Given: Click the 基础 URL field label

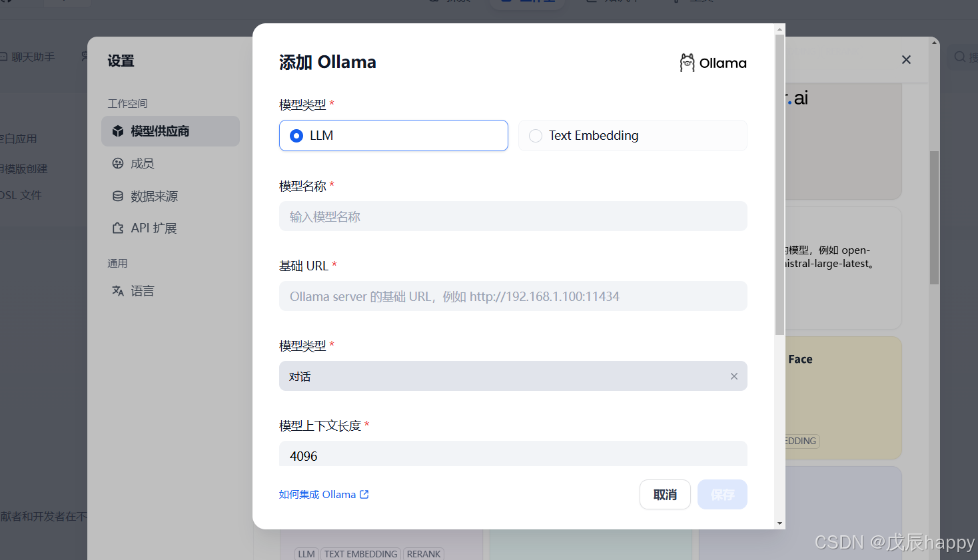Looking at the screenshot, I should 304,266.
